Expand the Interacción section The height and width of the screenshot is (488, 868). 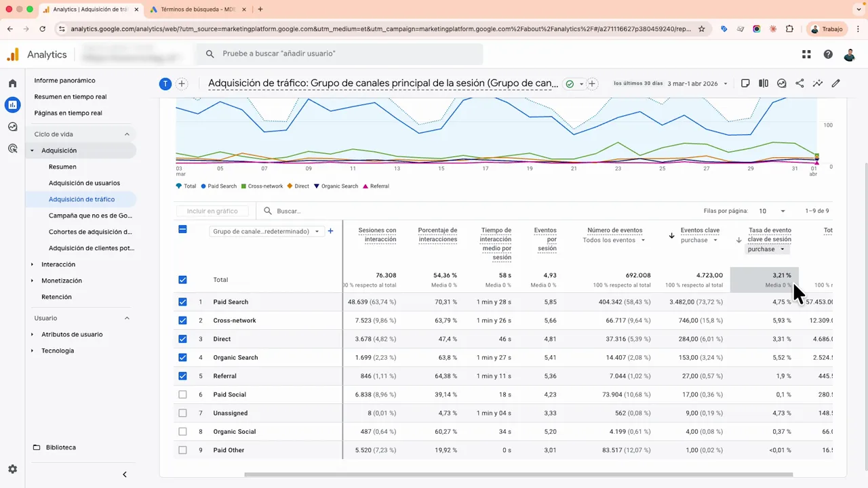tap(58, 264)
